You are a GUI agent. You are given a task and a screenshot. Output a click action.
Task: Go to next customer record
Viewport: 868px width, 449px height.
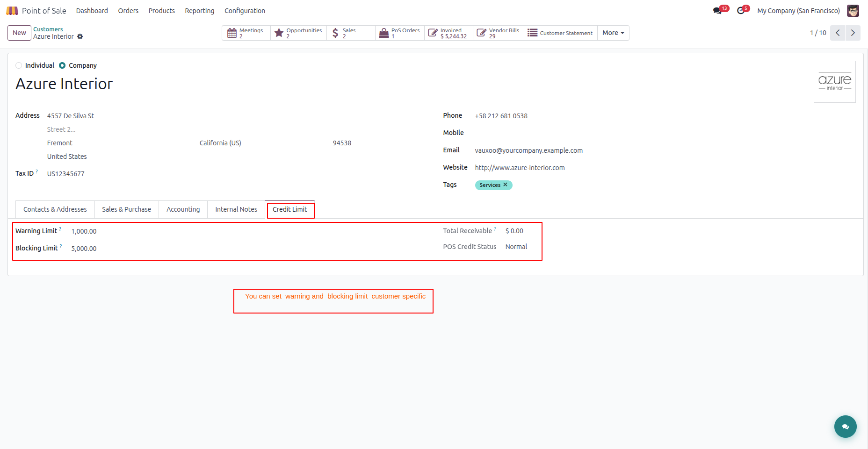(853, 33)
